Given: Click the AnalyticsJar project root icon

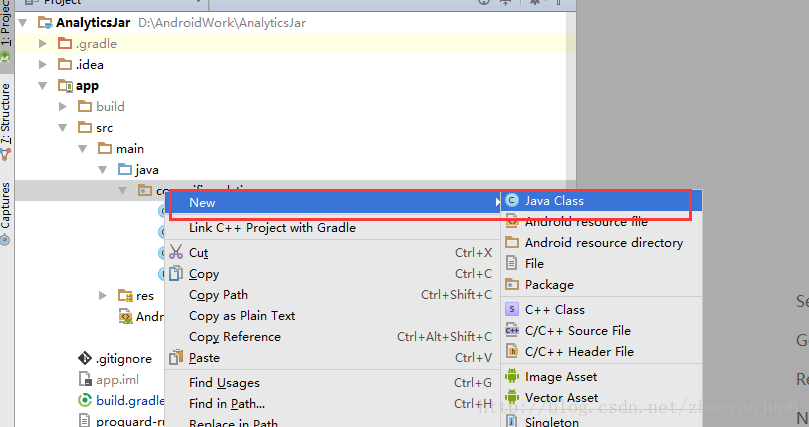Looking at the screenshot, I should coord(45,23).
